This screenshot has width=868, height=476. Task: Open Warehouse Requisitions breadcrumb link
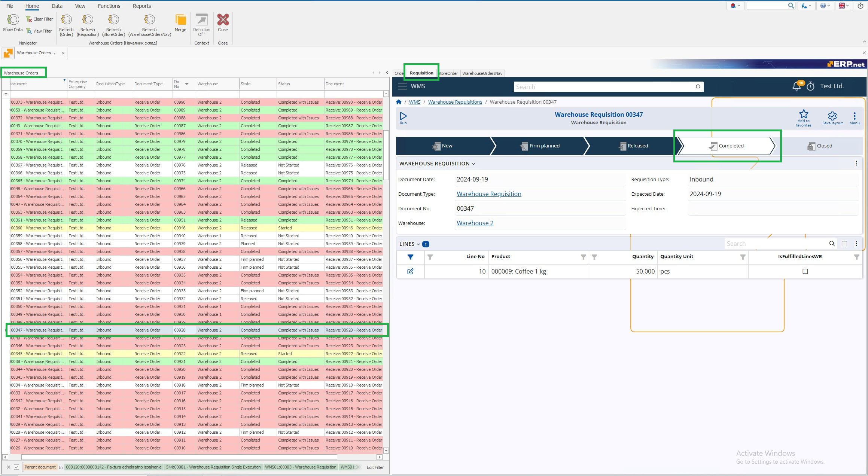coord(455,102)
